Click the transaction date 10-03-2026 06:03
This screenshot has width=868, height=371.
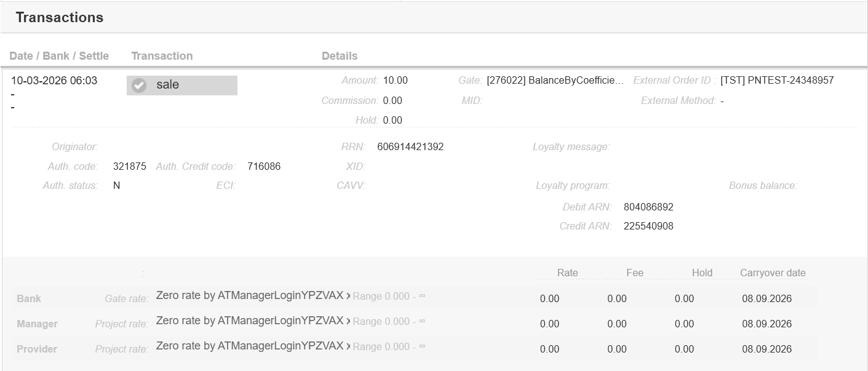coord(54,81)
